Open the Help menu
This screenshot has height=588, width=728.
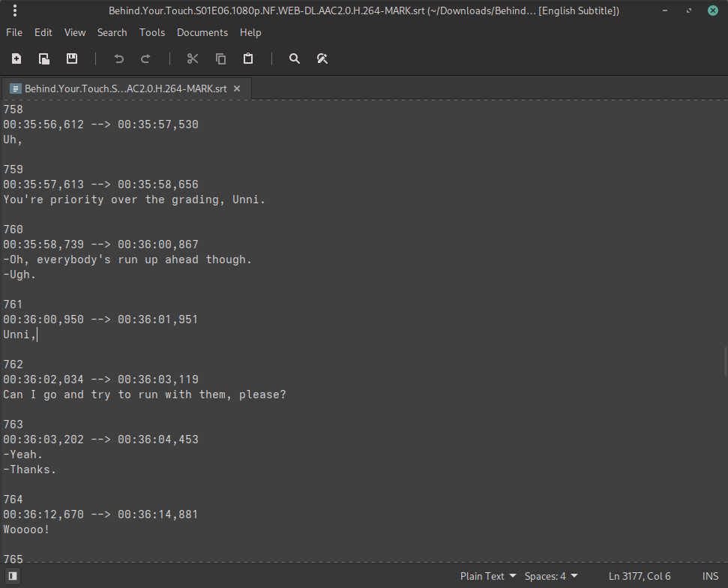coord(250,32)
